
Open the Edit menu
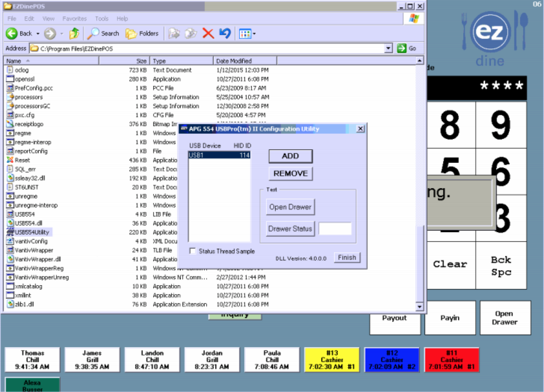29,18
